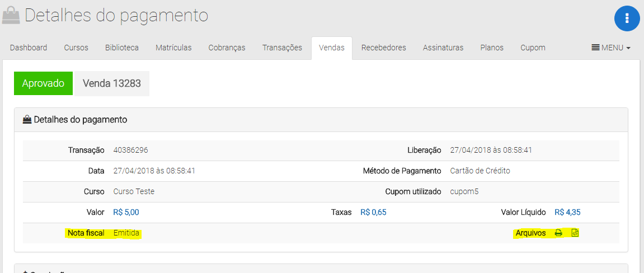The height and width of the screenshot is (273, 644).
Task: Click the Arquivos label
Action: [530, 233]
